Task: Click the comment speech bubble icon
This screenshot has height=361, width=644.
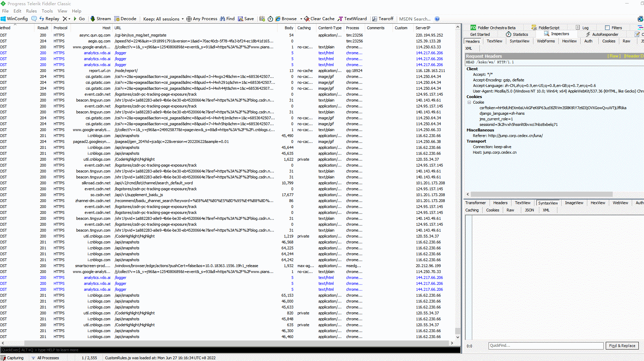Action: tap(34, 19)
